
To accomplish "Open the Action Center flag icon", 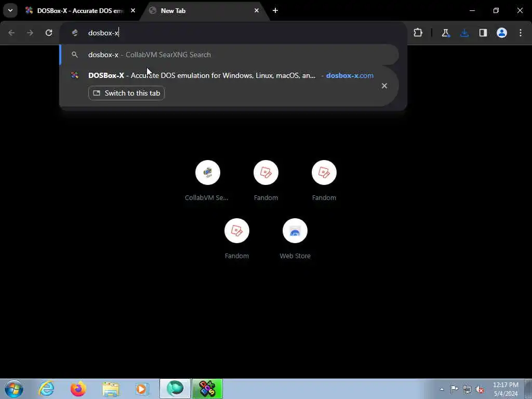I will (x=454, y=389).
